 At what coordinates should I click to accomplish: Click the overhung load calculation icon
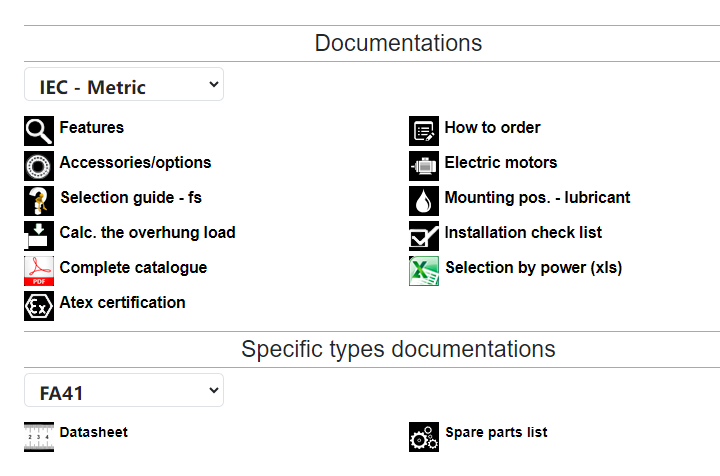point(39,235)
